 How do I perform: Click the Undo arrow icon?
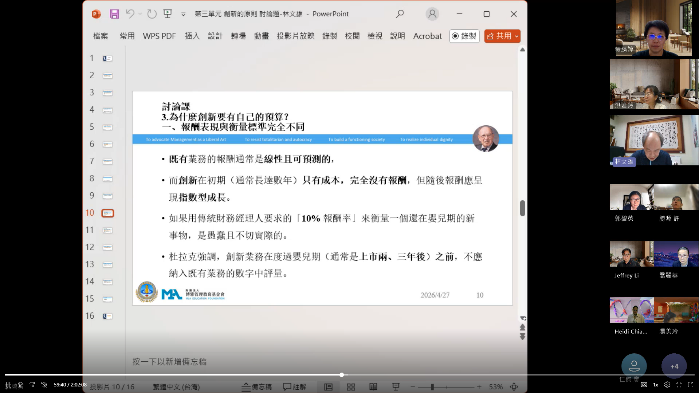tap(130, 14)
